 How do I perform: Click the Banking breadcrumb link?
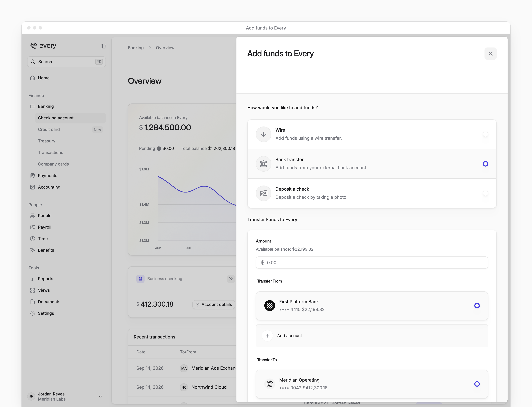(x=136, y=48)
